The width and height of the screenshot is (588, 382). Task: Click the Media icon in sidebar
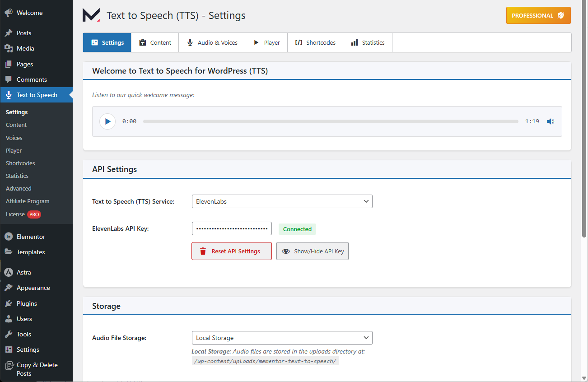(8, 48)
